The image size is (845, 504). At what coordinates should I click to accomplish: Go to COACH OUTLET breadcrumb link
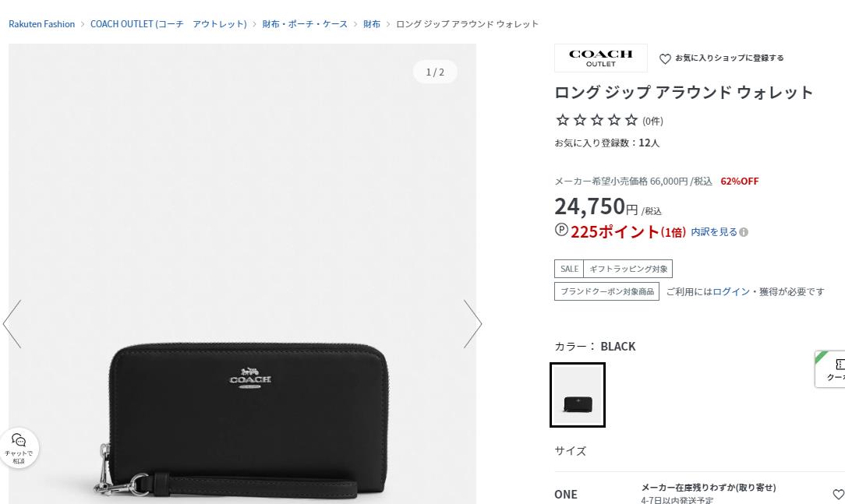click(168, 24)
